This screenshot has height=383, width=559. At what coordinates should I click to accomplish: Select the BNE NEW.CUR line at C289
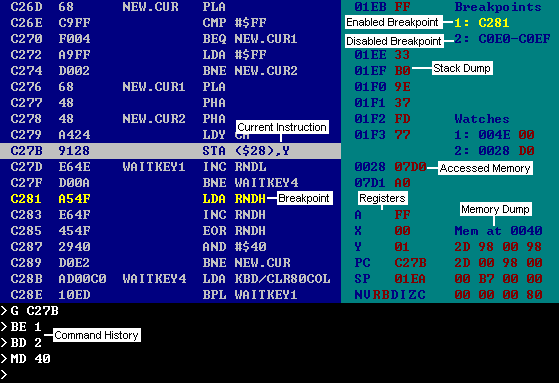tap(246, 263)
